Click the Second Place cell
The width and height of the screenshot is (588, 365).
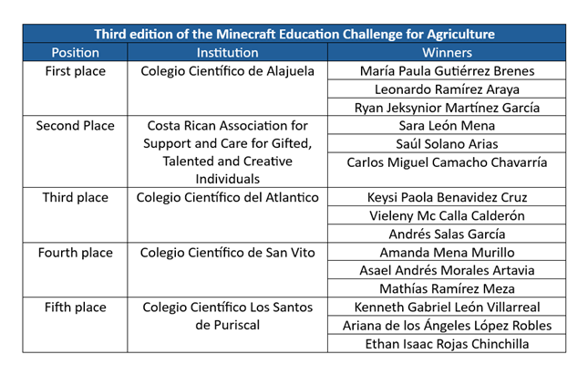(x=75, y=151)
